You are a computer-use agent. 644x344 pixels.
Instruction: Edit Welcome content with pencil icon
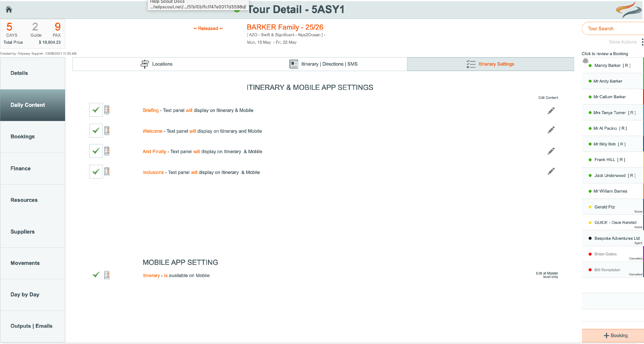click(x=551, y=130)
